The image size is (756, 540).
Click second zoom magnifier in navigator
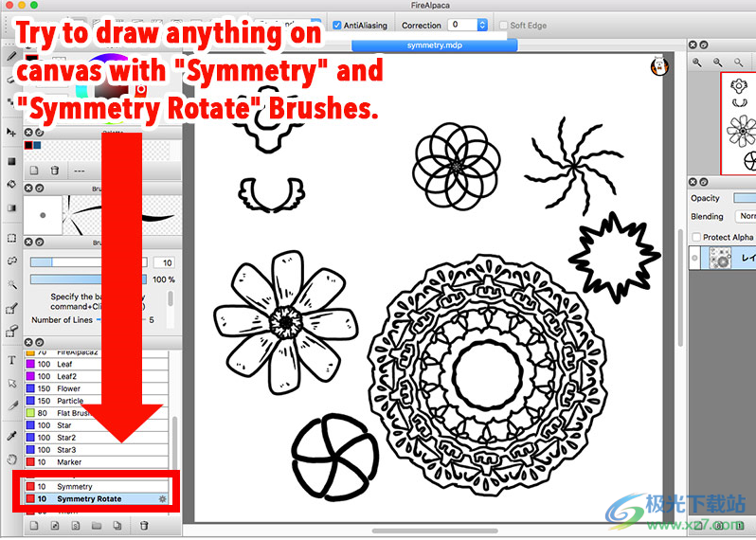[x=718, y=63]
